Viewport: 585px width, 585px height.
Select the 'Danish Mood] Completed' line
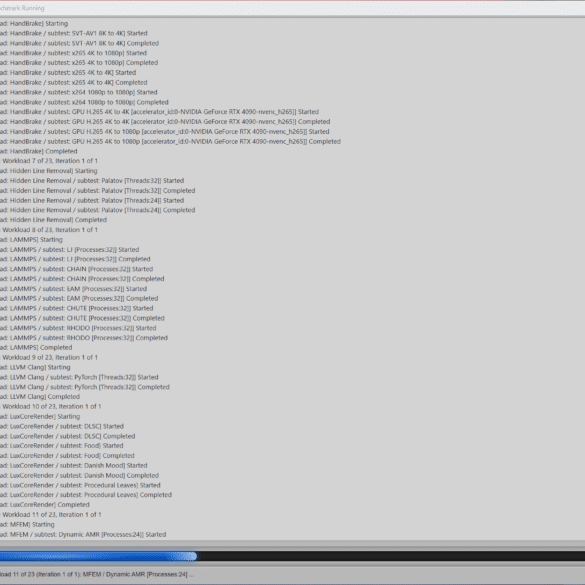click(79, 475)
